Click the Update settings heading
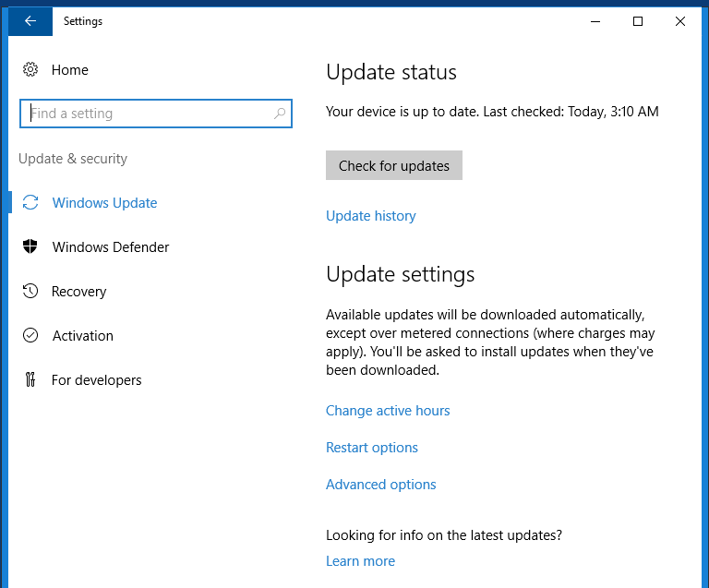The image size is (709, 588). click(x=400, y=274)
